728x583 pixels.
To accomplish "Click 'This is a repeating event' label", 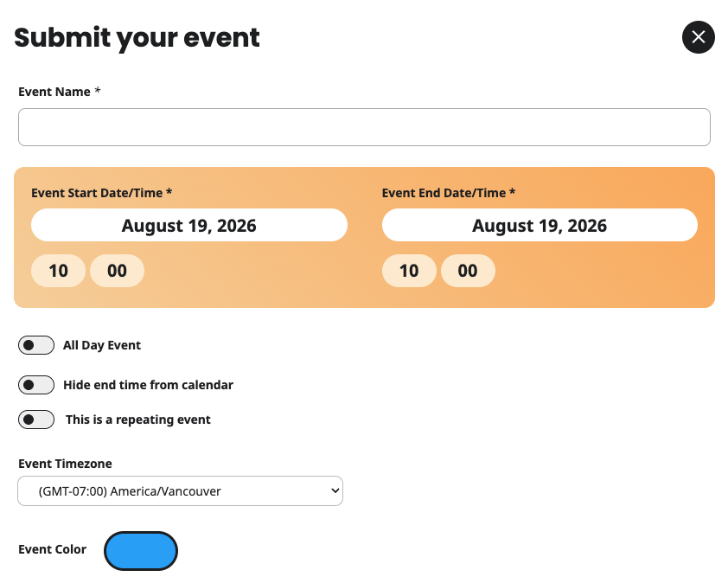I will coord(137,420).
